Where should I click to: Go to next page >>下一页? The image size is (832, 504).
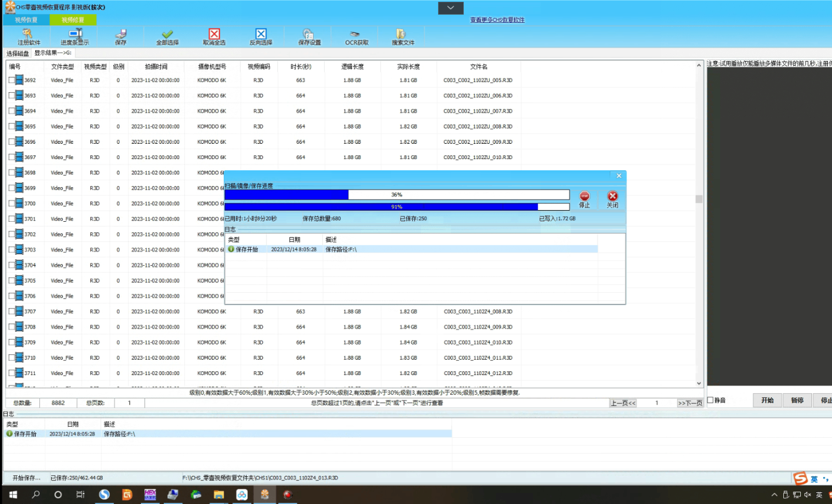coord(690,403)
